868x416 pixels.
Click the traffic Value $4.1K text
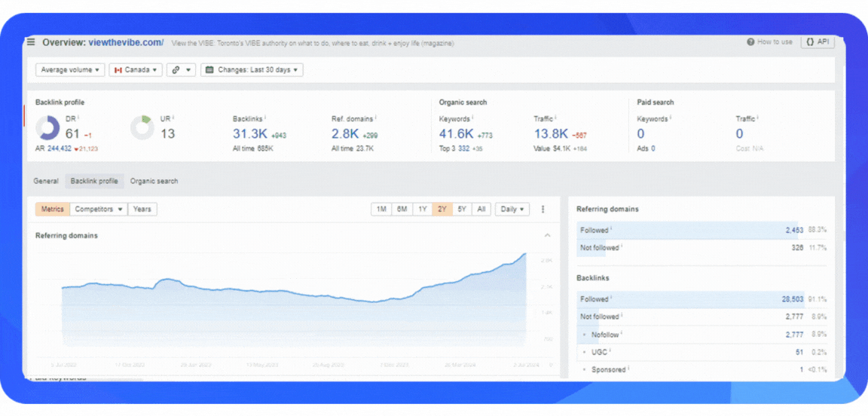point(551,148)
